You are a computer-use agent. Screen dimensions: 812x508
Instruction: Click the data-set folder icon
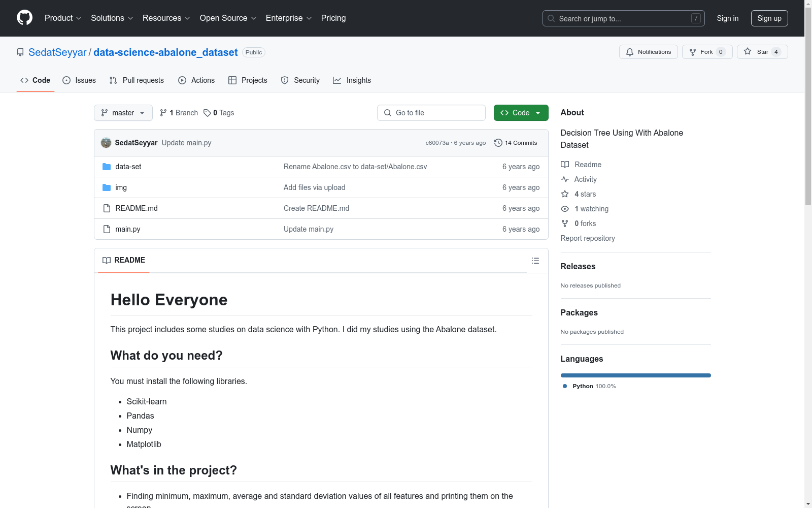tap(107, 167)
